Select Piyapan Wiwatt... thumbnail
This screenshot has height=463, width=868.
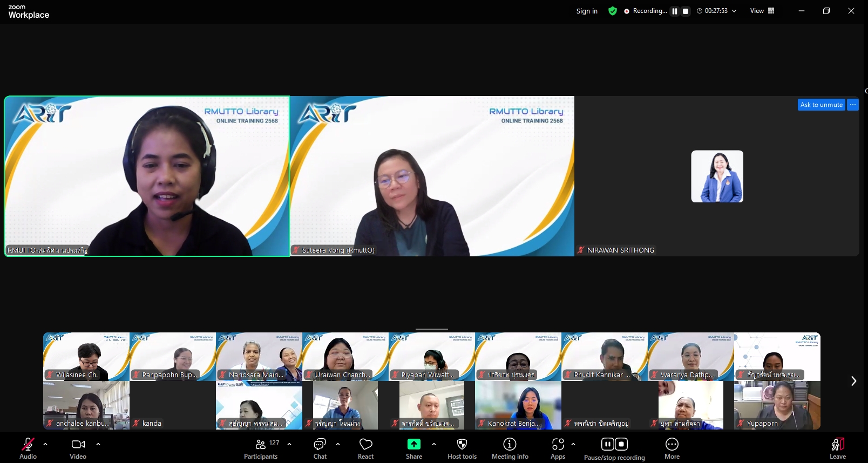coord(432,357)
